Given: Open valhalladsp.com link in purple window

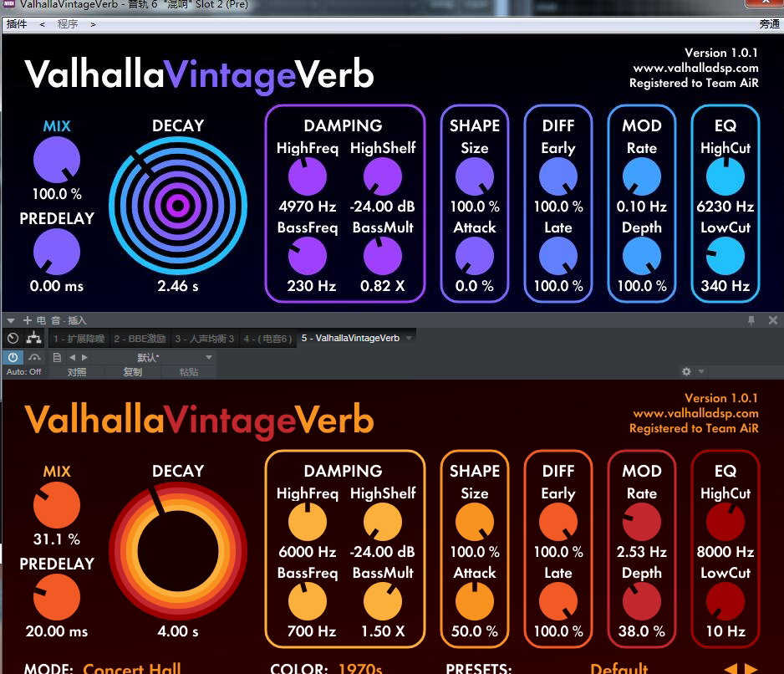Looking at the screenshot, I should [x=695, y=68].
